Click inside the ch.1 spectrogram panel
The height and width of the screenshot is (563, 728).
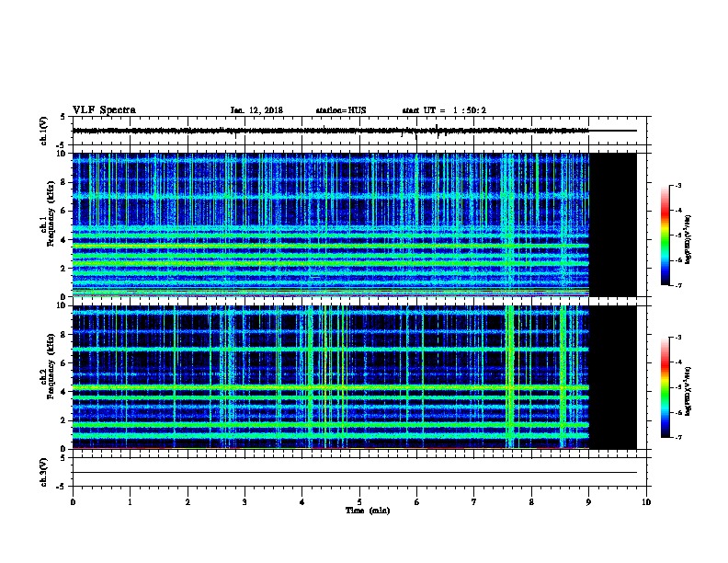[331, 224]
